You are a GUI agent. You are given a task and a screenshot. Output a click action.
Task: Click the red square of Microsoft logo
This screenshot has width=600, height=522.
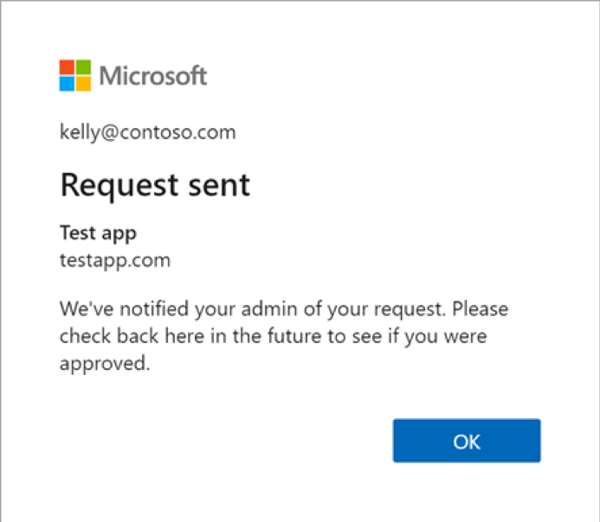coord(67,67)
